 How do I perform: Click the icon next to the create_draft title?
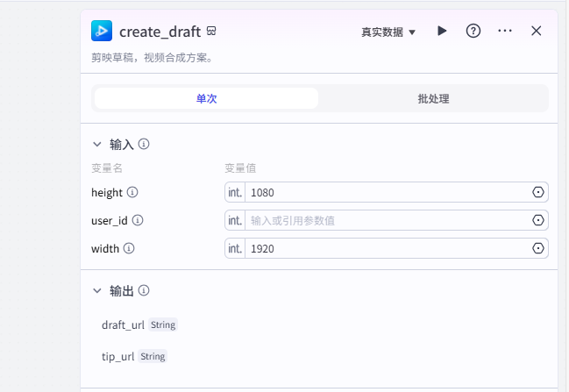(x=211, y=31)
